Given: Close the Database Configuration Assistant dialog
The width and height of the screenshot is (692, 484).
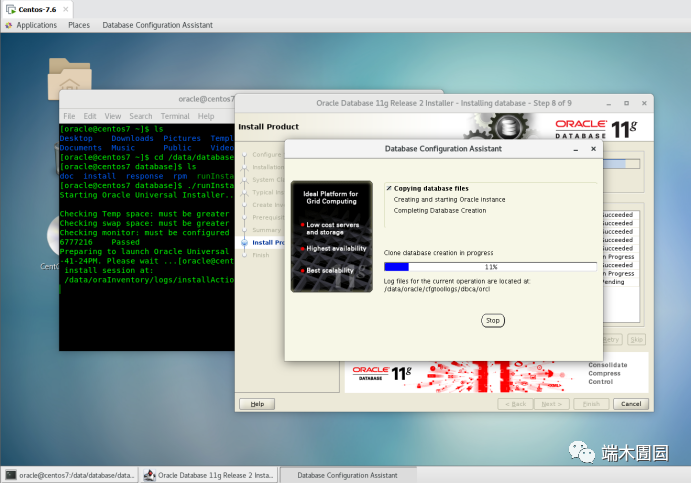Looking at the screenshot, I should tap(594, 149).
